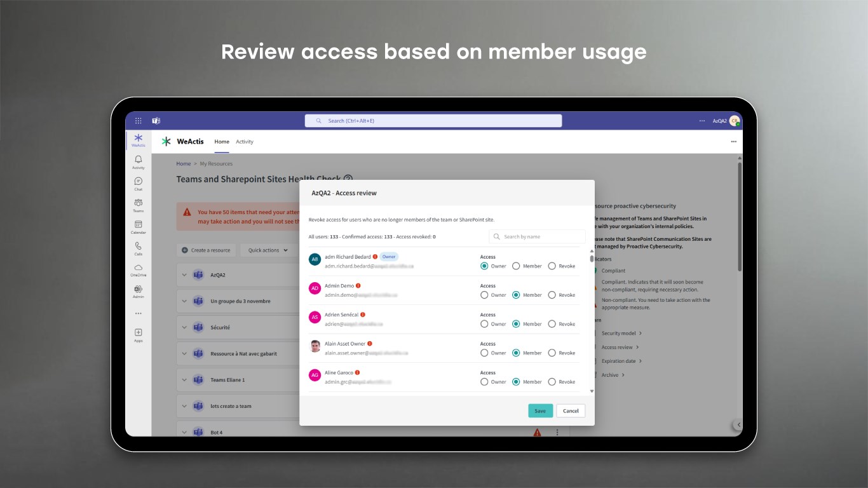Click the WeActis logo in the header
Image resolution: width=868 pixels, height=488 pixels.
coord(166,142)
